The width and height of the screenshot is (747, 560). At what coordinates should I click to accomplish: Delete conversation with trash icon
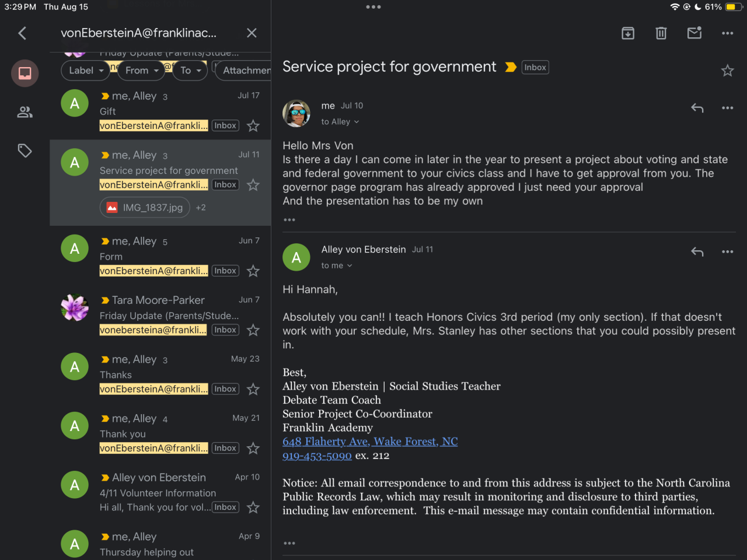point(661,33)
